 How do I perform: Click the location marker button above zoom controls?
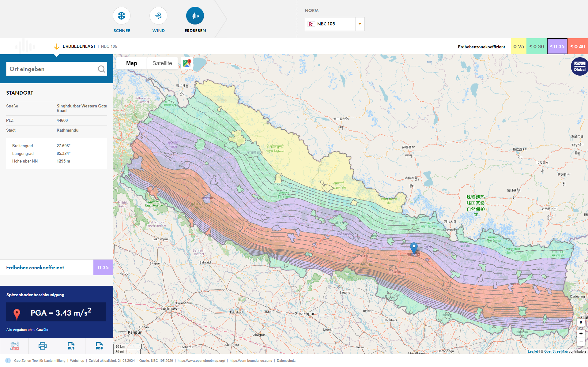tap(581, 322)
